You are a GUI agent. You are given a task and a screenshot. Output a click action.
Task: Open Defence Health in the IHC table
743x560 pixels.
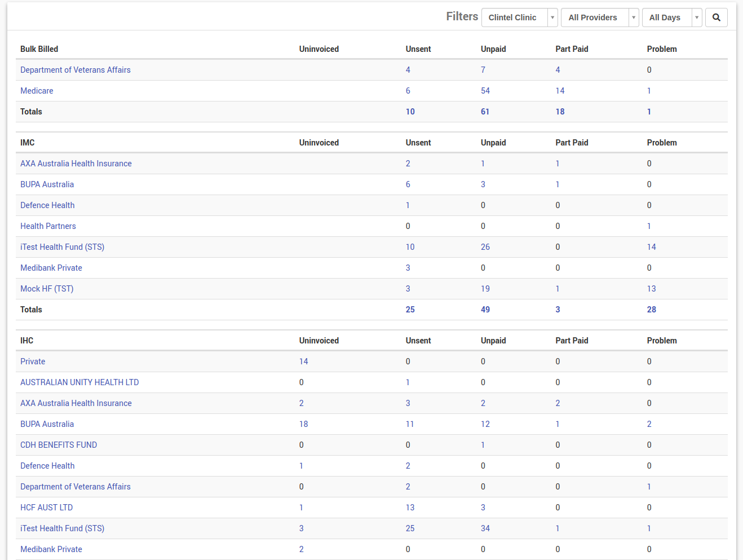[47, 466]
